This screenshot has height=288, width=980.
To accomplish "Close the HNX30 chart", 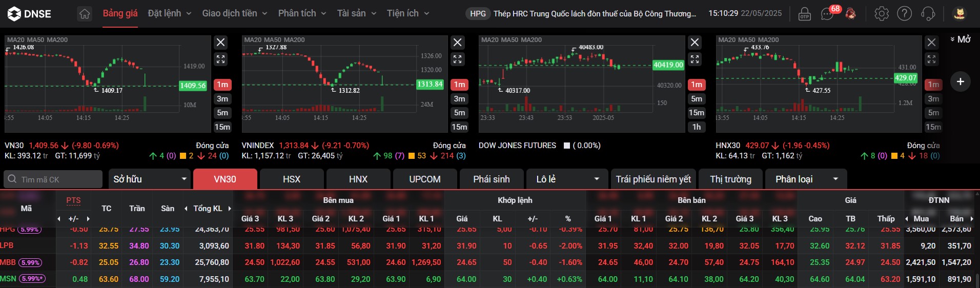I will (932, 43).
